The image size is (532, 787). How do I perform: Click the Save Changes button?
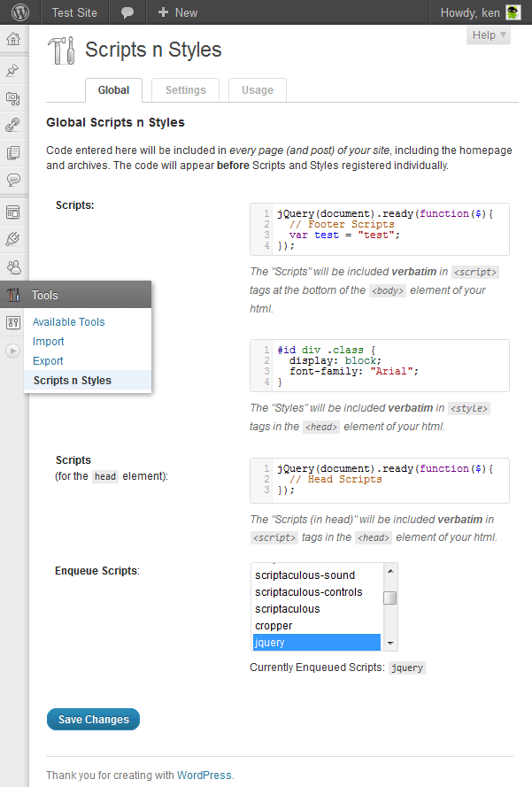(93, 720)
